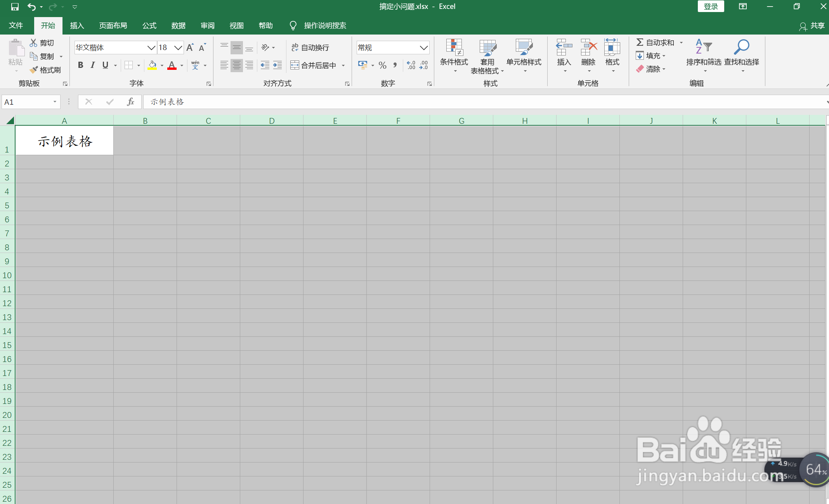
Task: Toggle Bold formatting
Action: (80, 65)
